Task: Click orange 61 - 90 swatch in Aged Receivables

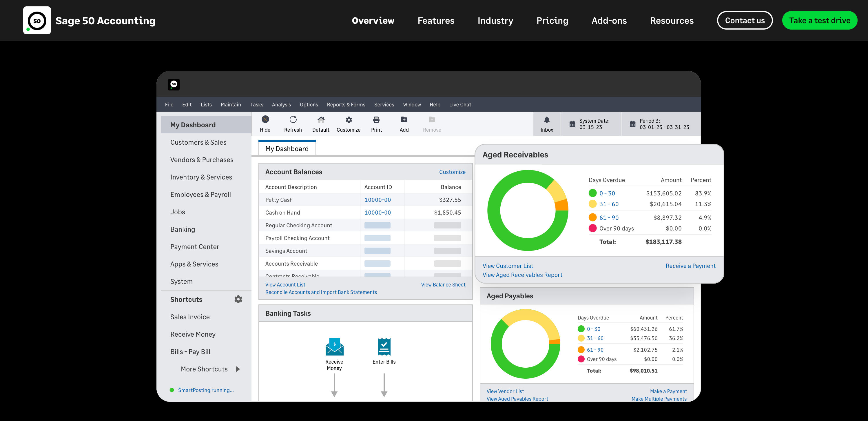Action: [592, 217]
